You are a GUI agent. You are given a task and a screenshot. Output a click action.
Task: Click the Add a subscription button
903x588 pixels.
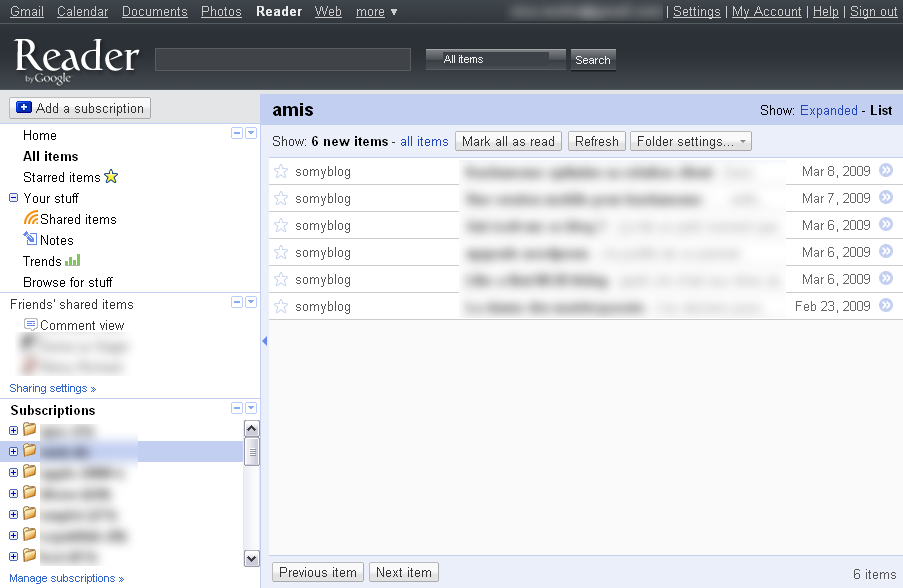(x=80, y=108)
